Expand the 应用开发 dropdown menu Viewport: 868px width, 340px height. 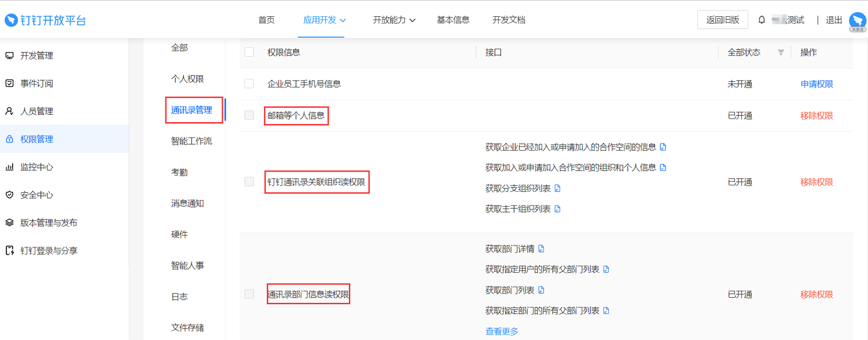click(x=325, y=20)
